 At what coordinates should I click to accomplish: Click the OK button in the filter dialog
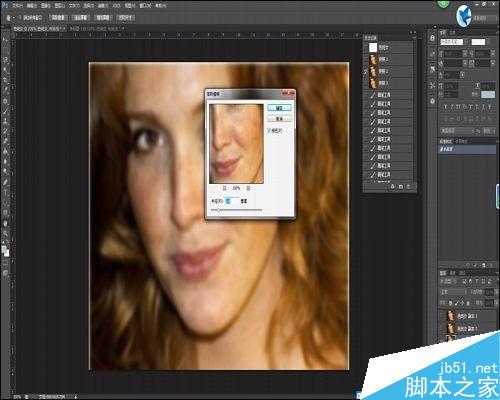(279, 108)
